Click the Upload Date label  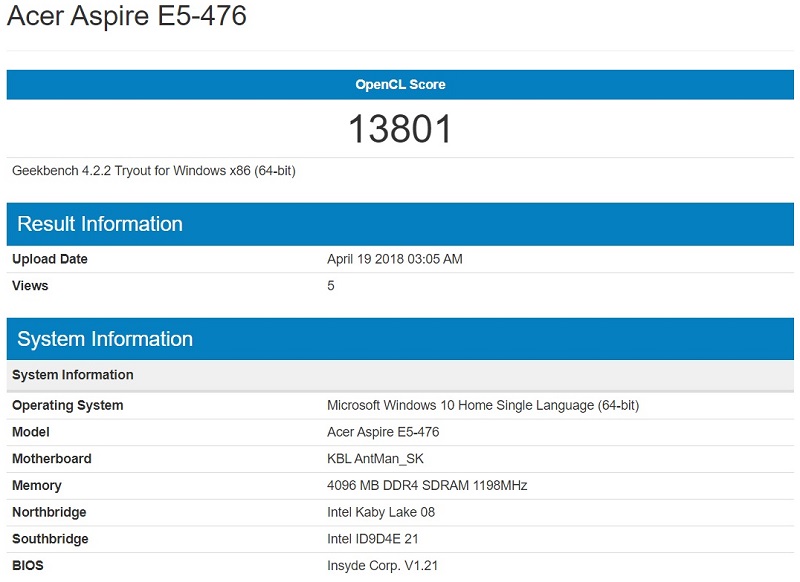point(50,259)
